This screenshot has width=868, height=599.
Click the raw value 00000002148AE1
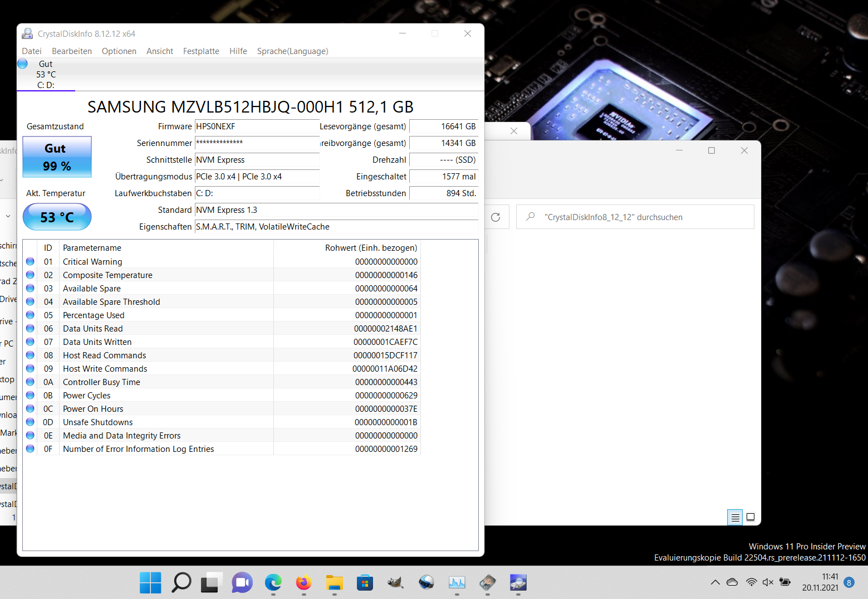[x=385, y=329]
